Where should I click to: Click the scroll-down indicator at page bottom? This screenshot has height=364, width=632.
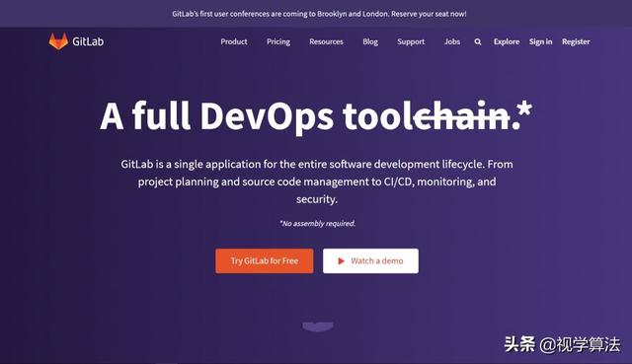click(x=318, y=327)
